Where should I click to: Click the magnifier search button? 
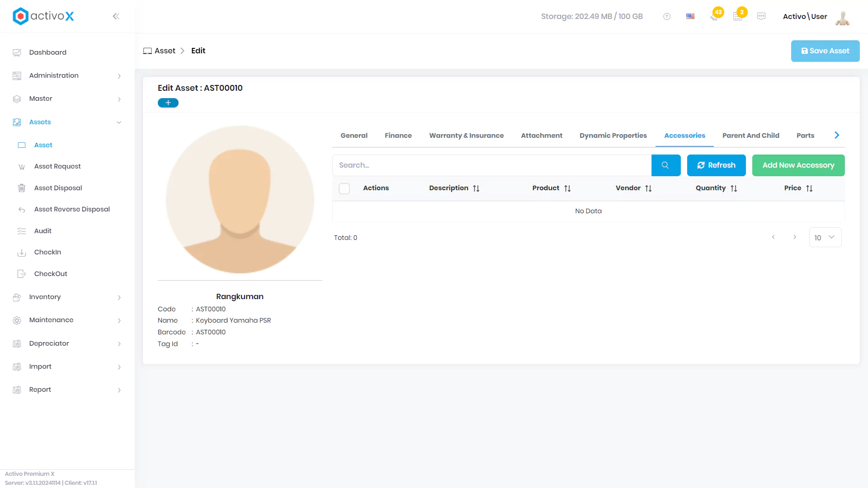pyautogui.click(x=666, y=165)
